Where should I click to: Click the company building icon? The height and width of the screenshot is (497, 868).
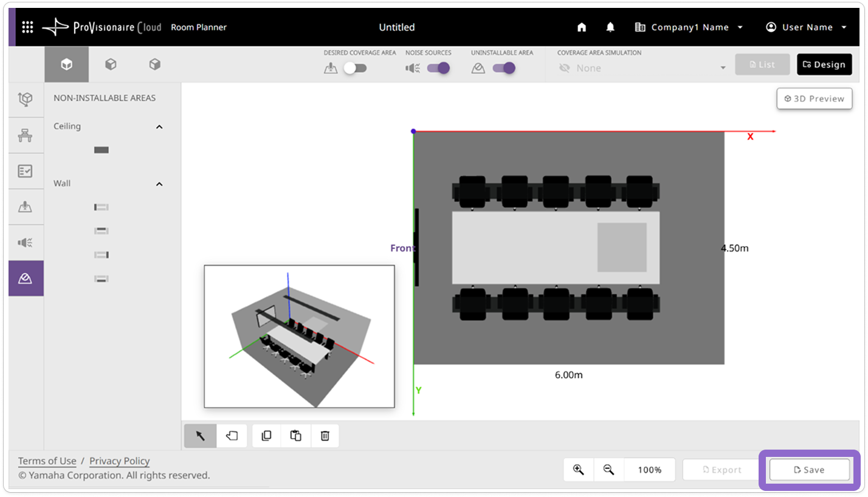[640, 27]
